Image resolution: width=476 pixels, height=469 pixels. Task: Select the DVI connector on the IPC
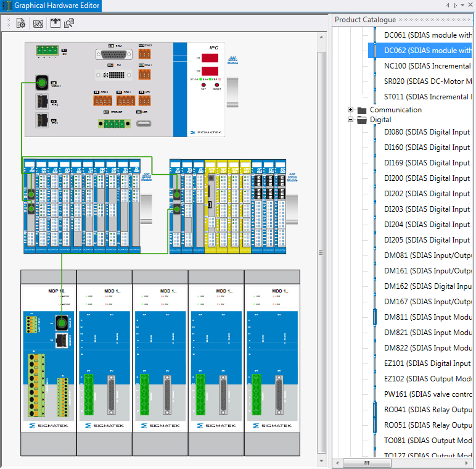tap(114, 75)
